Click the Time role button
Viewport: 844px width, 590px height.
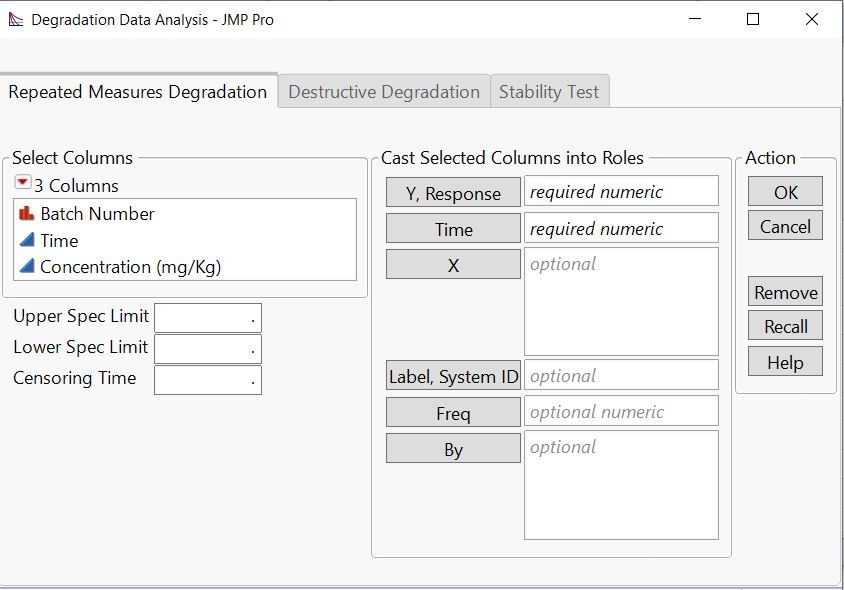click(452, 229)
